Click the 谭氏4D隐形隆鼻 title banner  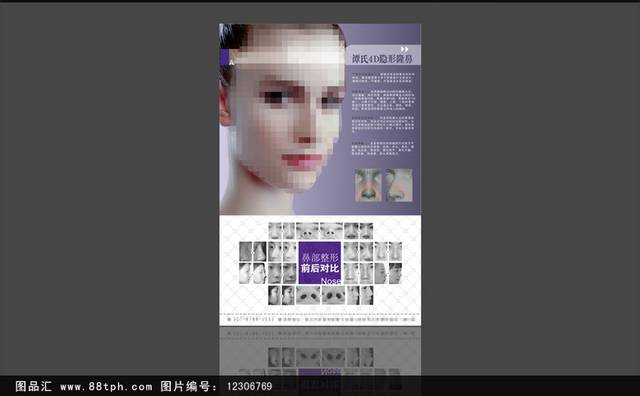(x=383, y=59)
